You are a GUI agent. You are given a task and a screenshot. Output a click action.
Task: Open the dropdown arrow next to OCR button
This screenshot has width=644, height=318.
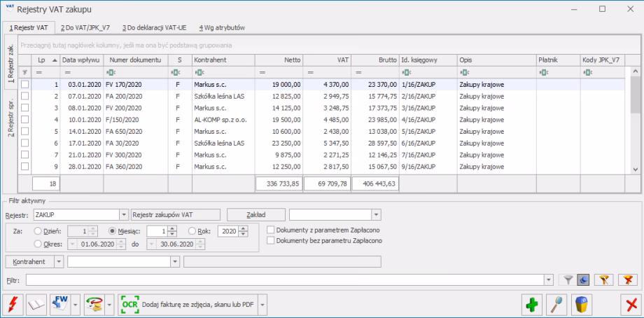coord(263,305)
